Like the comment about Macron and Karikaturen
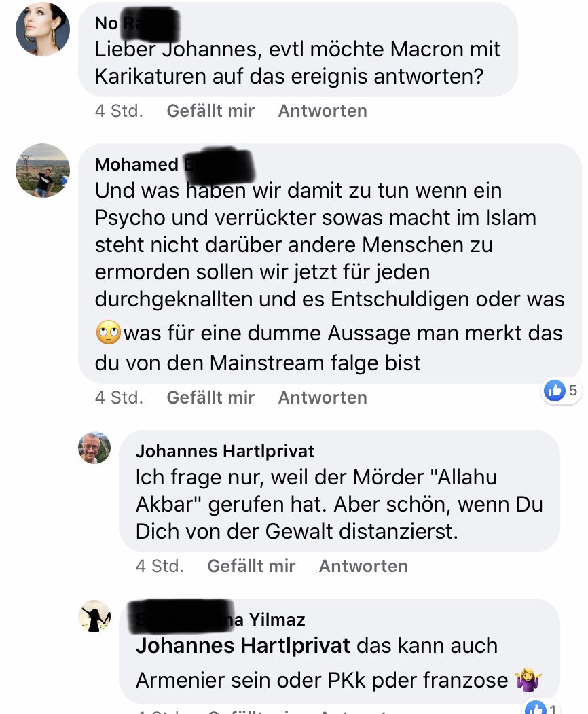588x714 pixels. point(210,111)
